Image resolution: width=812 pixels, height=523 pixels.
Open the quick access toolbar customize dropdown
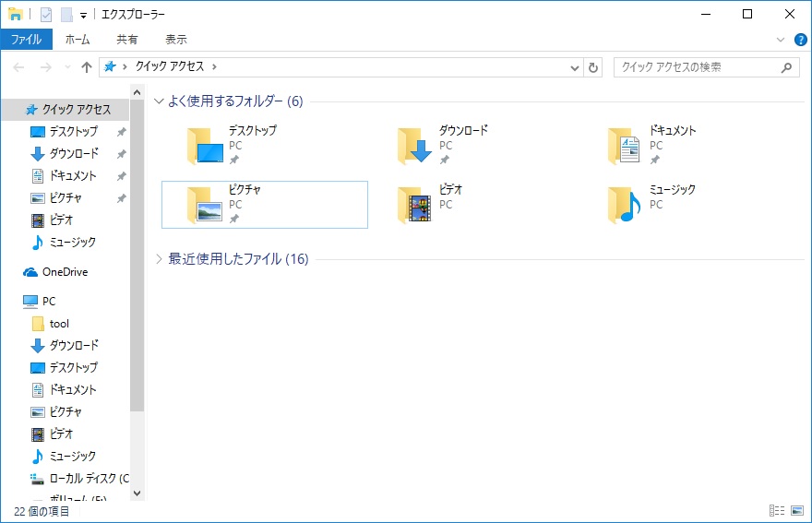[83, 15]
